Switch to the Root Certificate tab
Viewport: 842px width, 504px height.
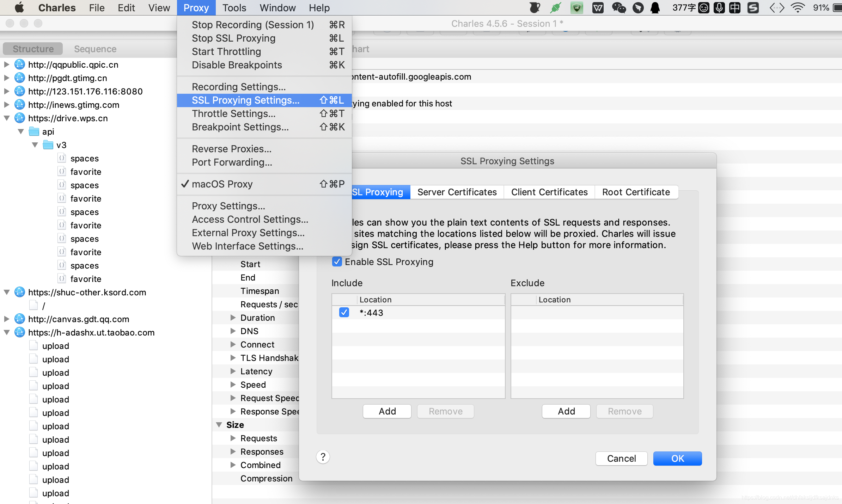pyautogui.click(x=636, y=192)
